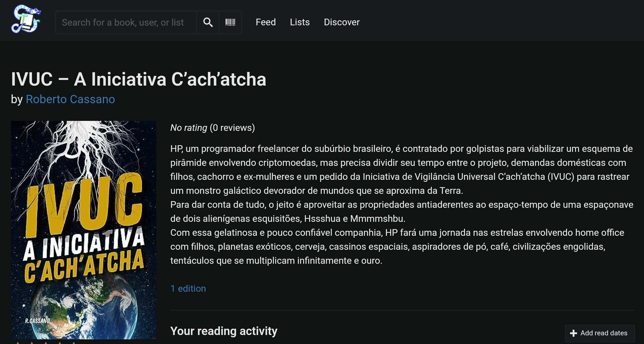Open the Lists menu item

click(x=300, y=22)
